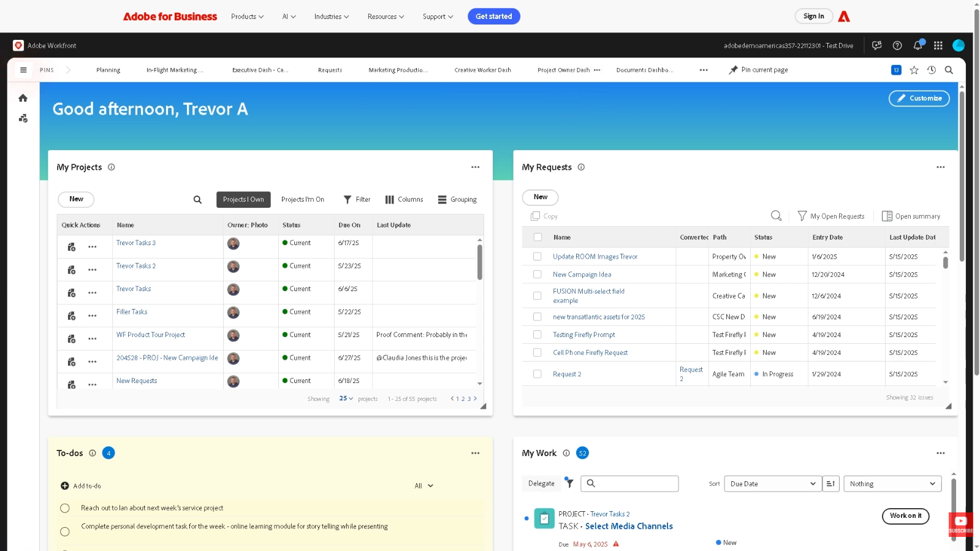Image resolution: width=980 pixels, height=551 pixels.
Task: Open the To-dos All filter dropdown
Action: (x=424, y=485)
